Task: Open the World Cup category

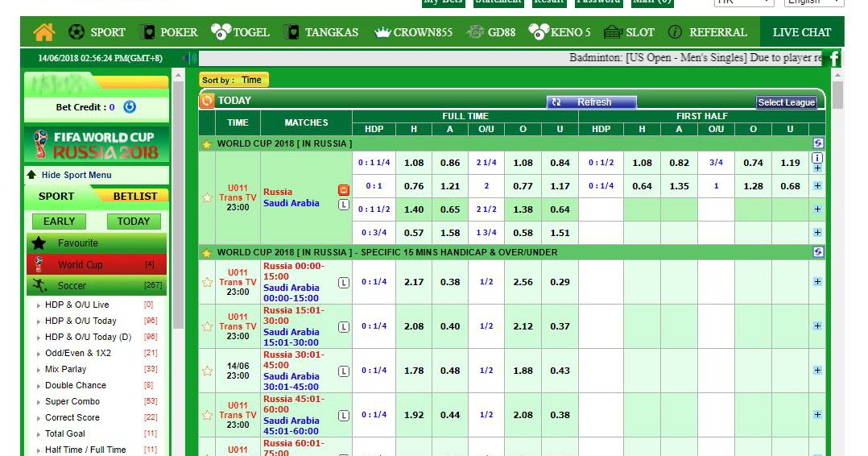Action: tap(97, 265)
